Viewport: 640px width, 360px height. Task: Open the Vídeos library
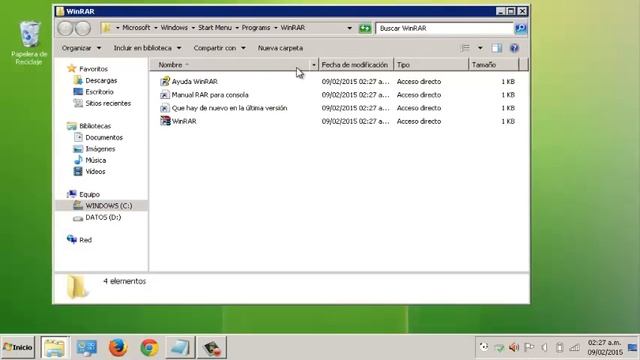(95, 171)
